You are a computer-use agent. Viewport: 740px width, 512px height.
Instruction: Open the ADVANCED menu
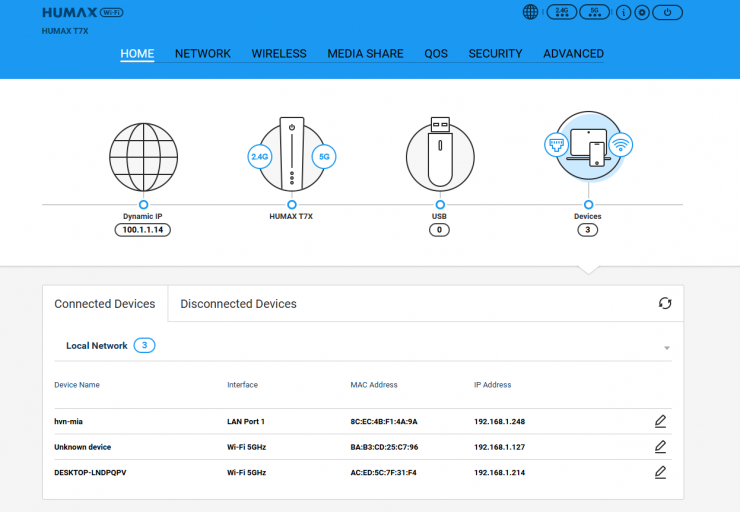click(573, 54)
